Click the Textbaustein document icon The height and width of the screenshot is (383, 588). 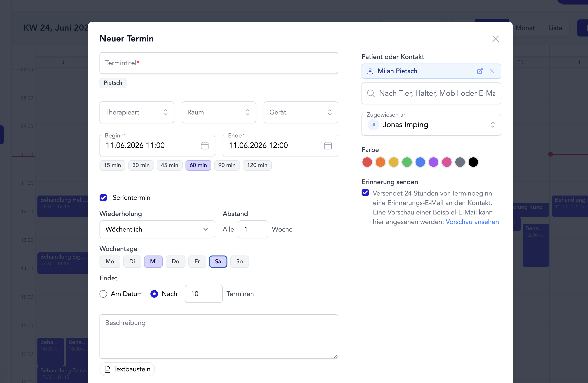108,369
